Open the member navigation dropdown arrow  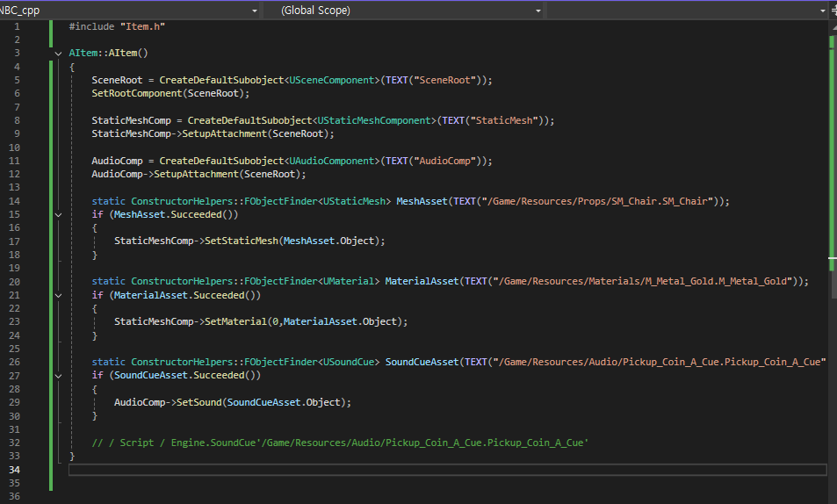click(x=822, y=11)
